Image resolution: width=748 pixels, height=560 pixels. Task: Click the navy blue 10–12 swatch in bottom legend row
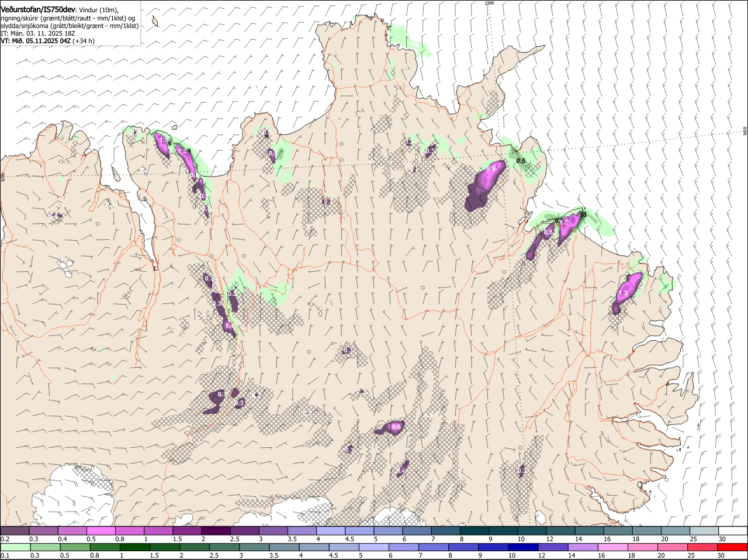(522, 547)
